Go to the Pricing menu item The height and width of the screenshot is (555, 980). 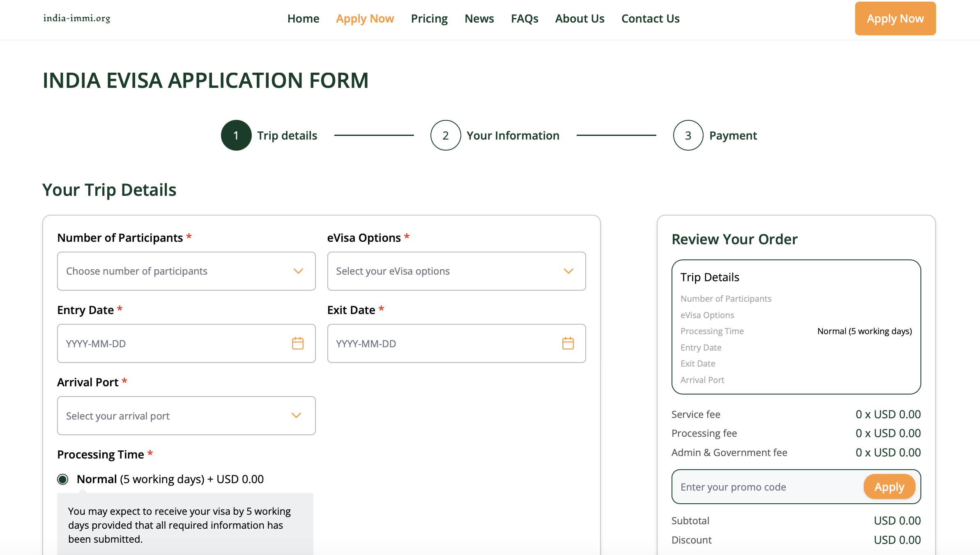[x=429, y=18]
